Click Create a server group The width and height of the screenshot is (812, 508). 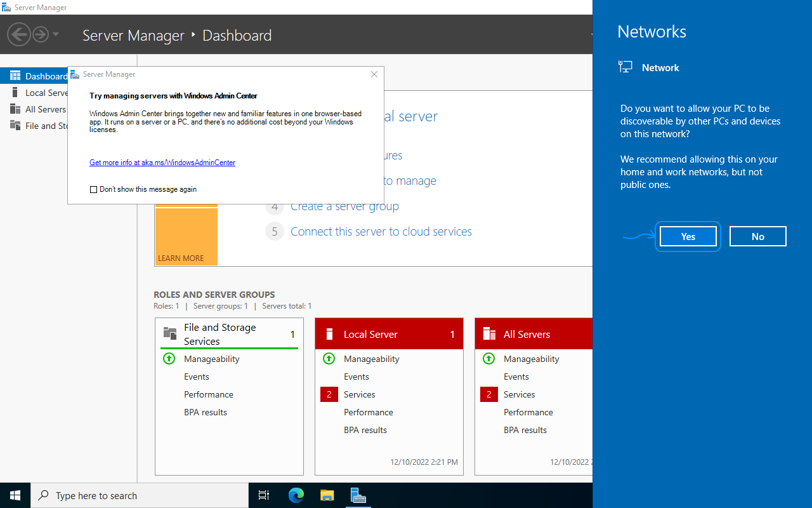point(344,206)
